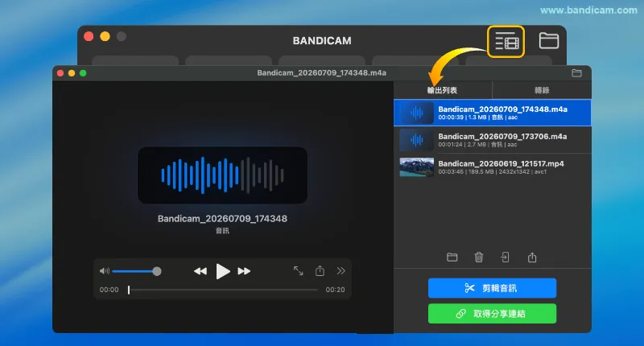Maximize the player window with the green button
The width and height of the screenshot is (644, 346).
(x=83, y=73)
